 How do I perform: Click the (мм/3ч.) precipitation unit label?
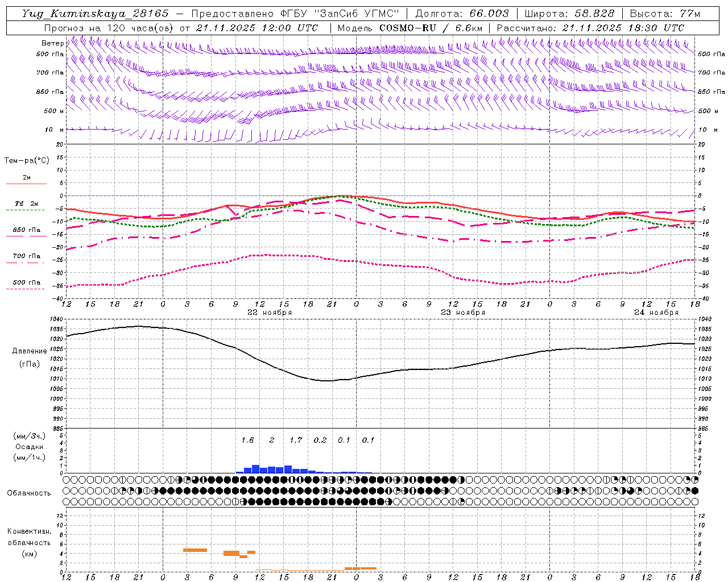29,436
